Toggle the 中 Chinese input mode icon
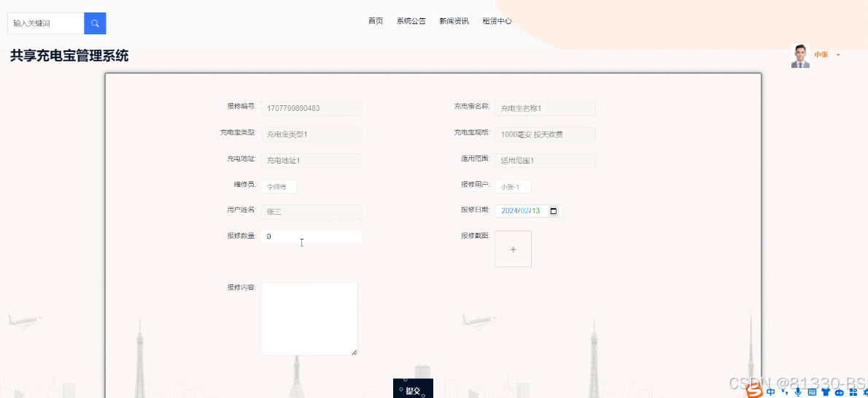The height and width of the screenshot is (398, 868). [x=771, y=392]
